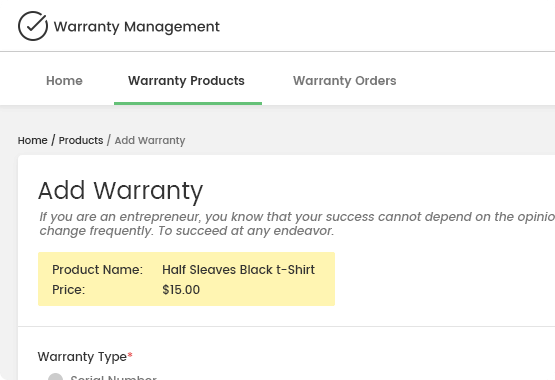The width and height of the screenshot is (555, 380).
Task: Click the Add Warranty breadcrumb item
Action: (x=150, y=140)
